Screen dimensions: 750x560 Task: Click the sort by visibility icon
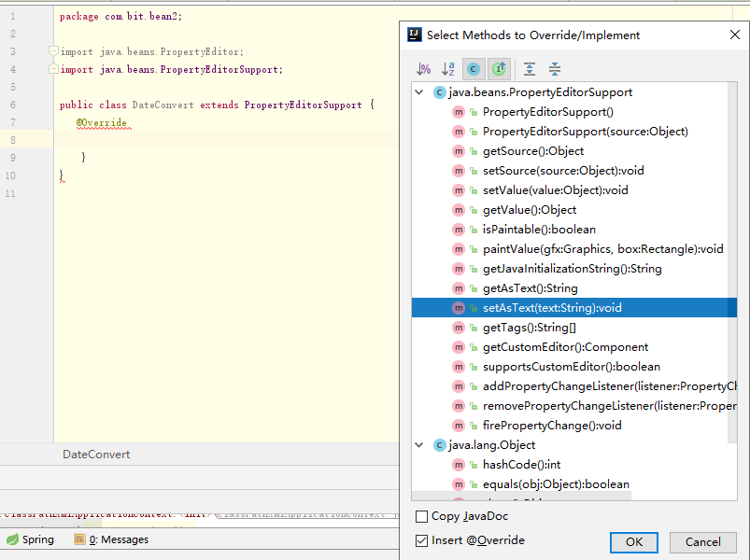coord(423,69)
